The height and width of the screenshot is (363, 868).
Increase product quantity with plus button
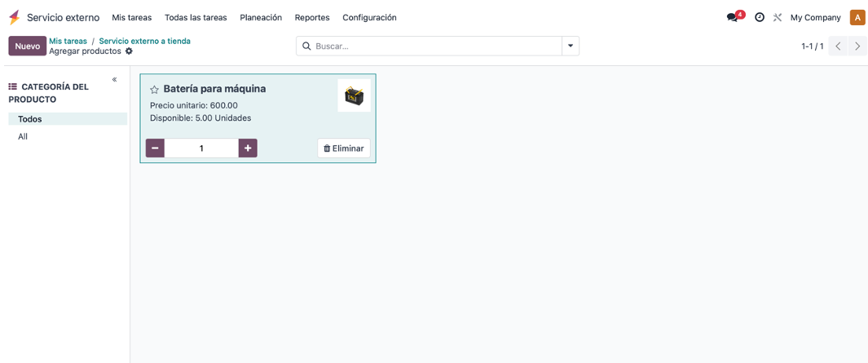coord(248,148)
